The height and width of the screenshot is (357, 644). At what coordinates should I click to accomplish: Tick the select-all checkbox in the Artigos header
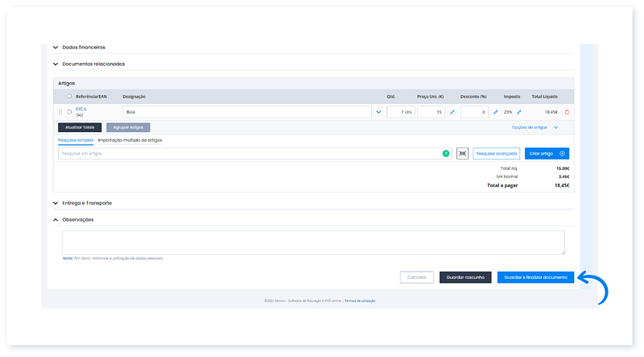69,96
